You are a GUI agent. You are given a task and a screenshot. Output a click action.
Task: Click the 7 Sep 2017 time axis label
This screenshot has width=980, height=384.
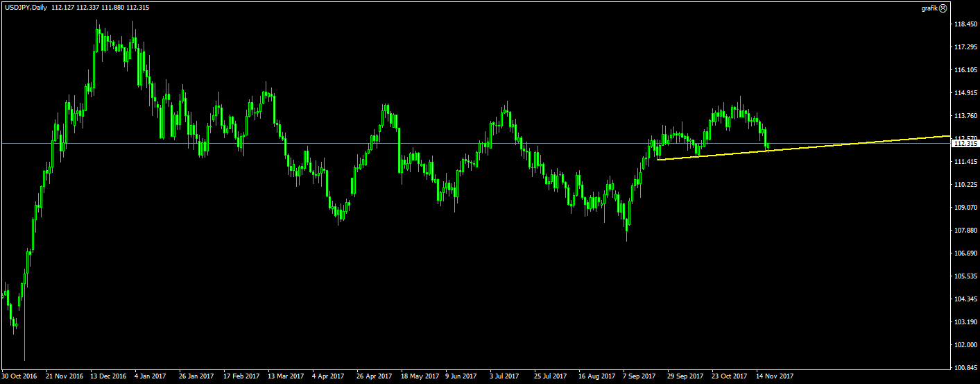click(639, 376)
